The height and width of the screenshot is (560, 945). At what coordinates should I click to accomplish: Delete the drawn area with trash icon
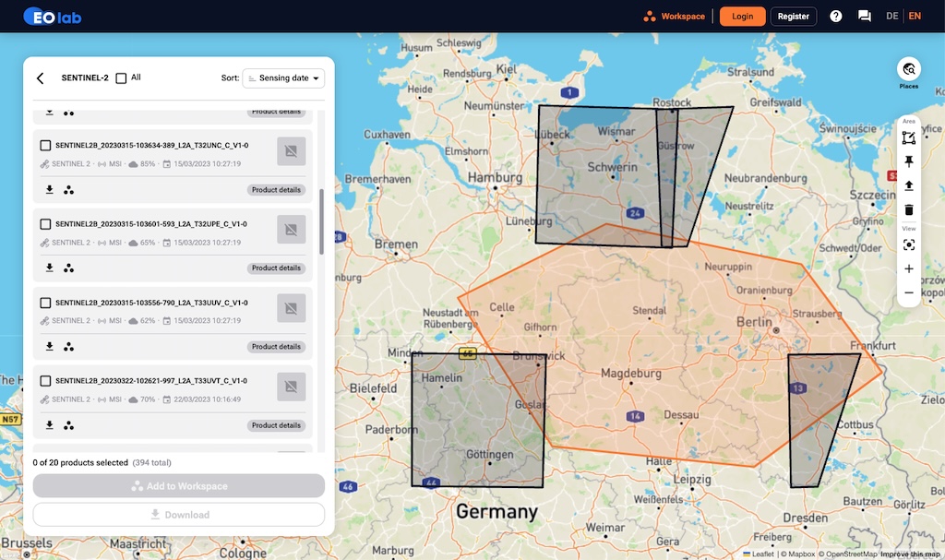909,210
